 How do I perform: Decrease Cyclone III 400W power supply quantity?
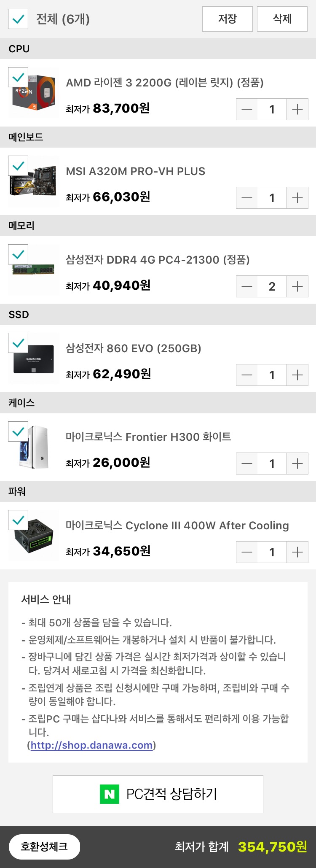click(x=247, y=552)
